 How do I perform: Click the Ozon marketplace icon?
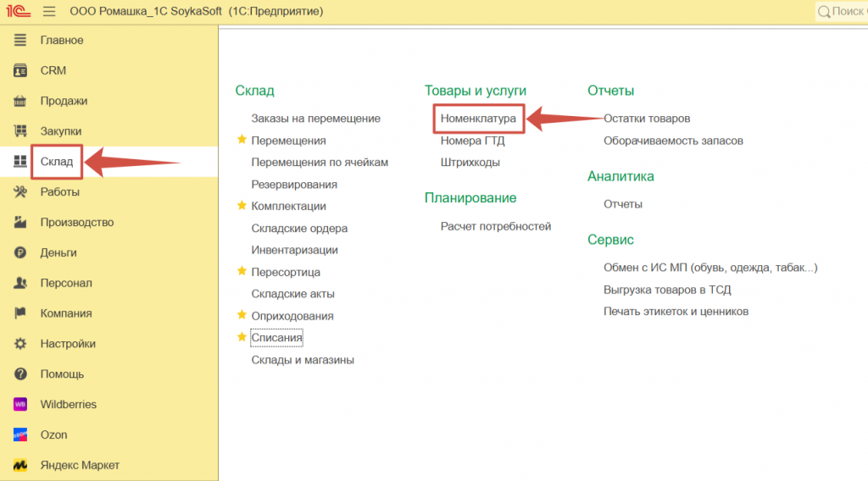(20, 435)
